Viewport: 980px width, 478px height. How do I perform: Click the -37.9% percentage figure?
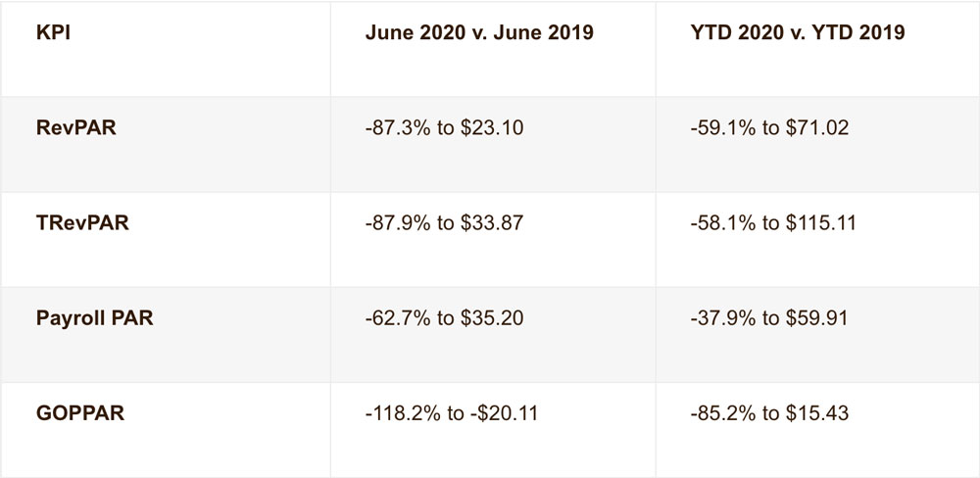[718, 317]
